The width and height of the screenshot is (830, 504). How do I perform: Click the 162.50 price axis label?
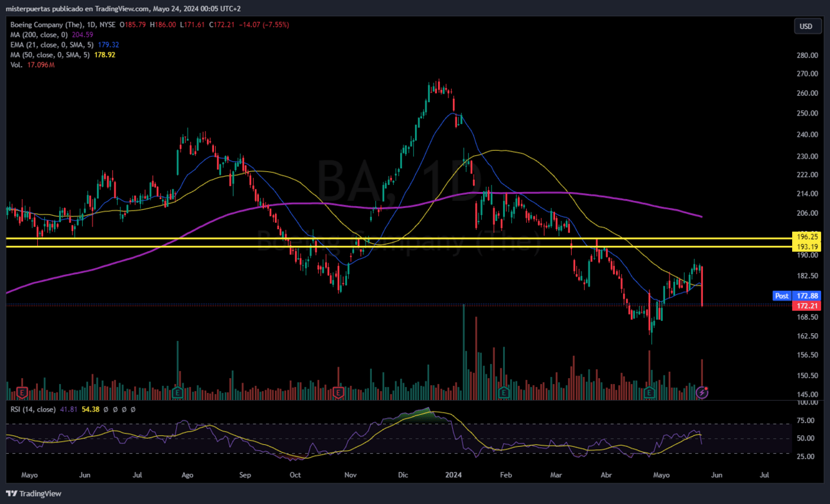pyautogui.click(x=808, y=336)
